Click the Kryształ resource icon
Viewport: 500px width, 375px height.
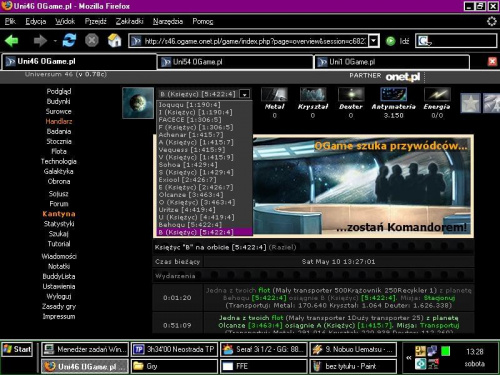coord(313,95)
